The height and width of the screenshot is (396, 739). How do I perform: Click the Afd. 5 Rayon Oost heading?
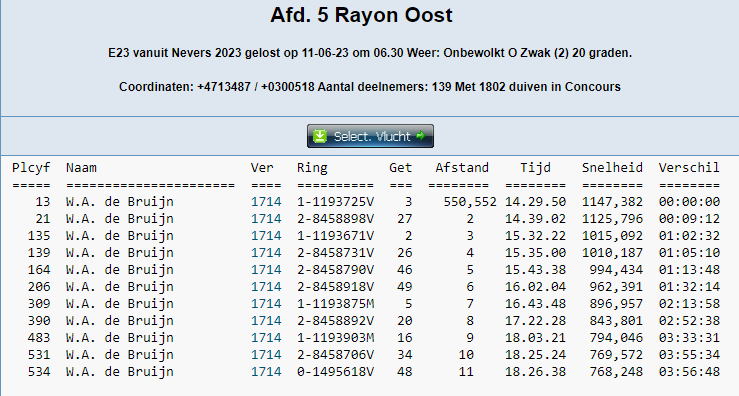click(361, 15)
